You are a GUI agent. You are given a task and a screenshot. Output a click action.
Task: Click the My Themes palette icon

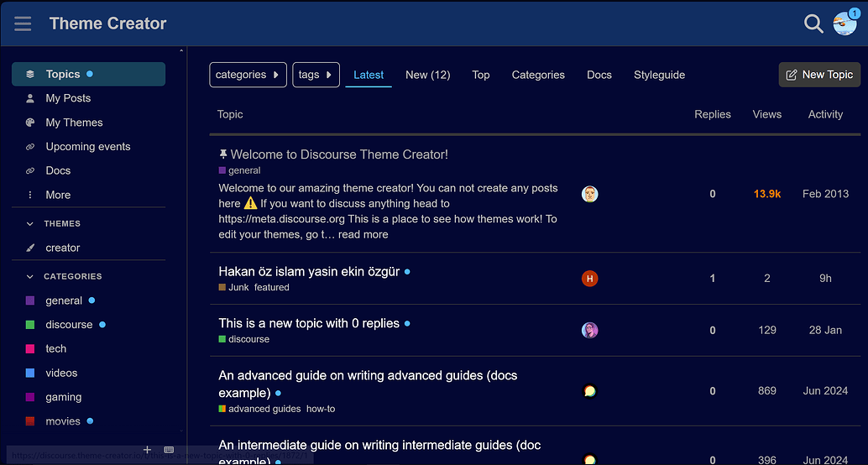click(x=30, y=123)
